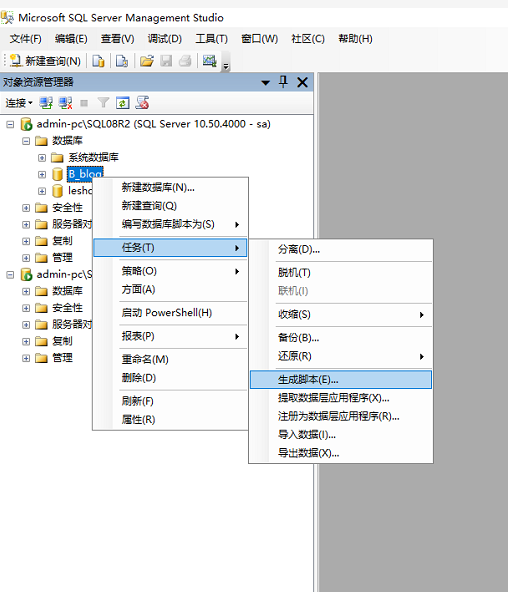This screenshot has height=592, width=508.
Task: Click the Disconnect server icon
Action: pos(66,103)
